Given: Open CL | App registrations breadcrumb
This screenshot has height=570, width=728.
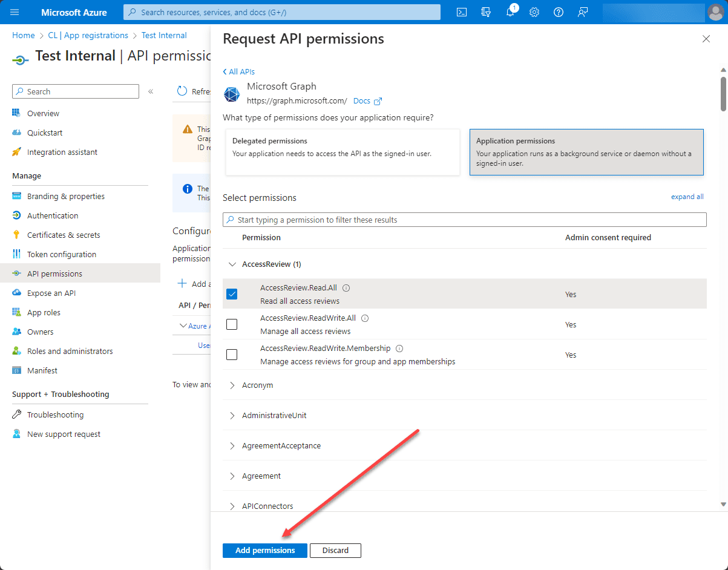Looking at the screenshot, I should (x=88, y=35).
